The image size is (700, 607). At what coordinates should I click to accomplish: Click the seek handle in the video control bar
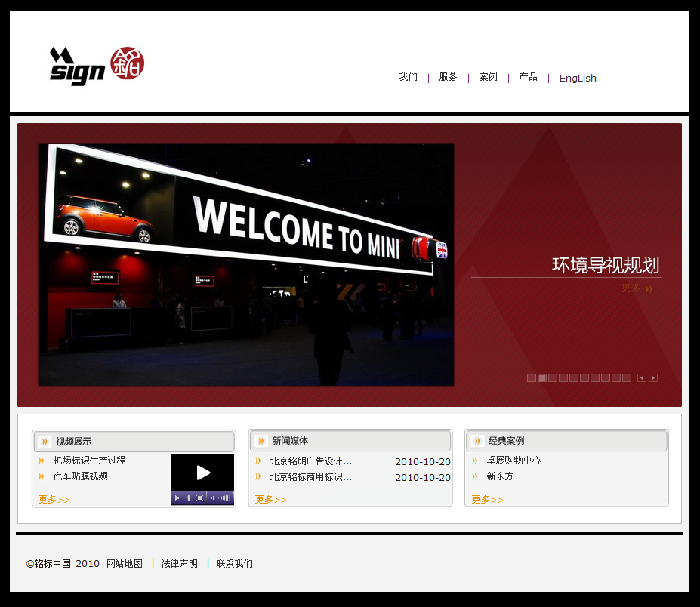pos(188,498)
